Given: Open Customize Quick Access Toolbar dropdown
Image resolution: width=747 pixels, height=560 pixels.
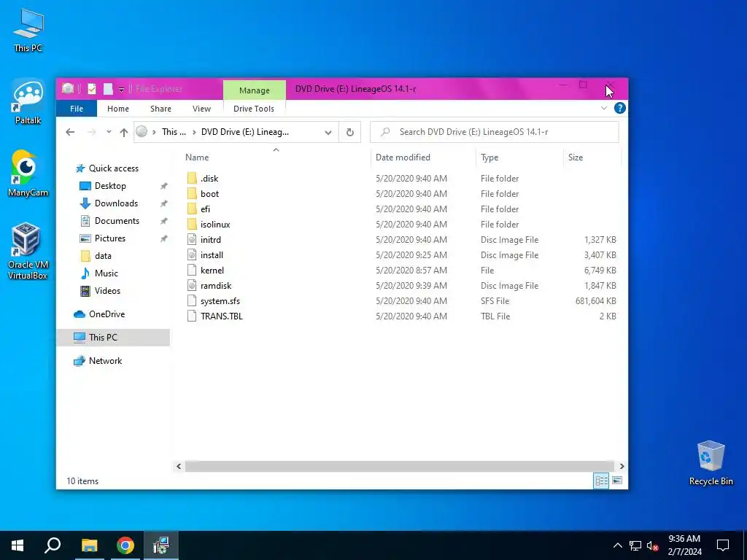Looking at the screenshot, I should point(122,89).
